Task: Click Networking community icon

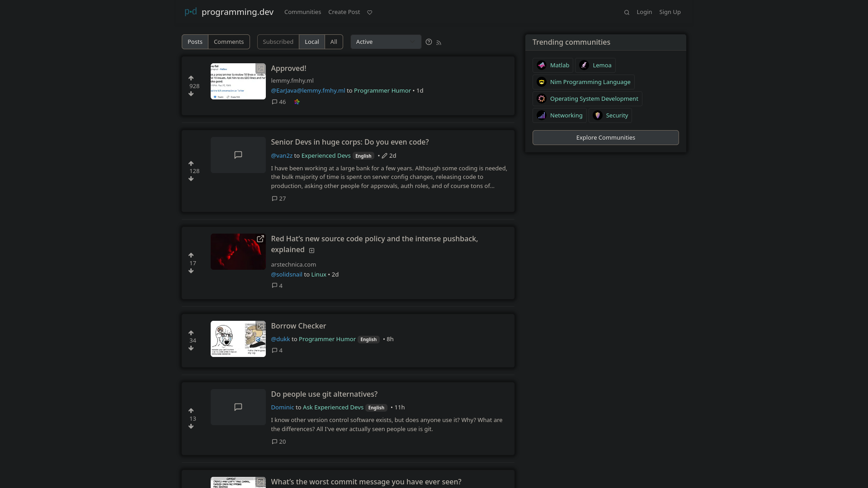Action: click(x=542, y=116)
